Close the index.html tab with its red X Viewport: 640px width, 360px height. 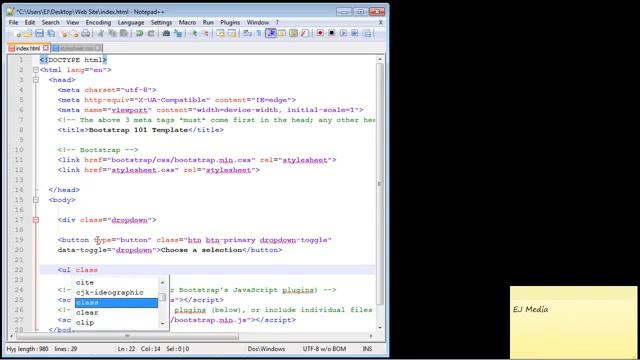[46, 48]
